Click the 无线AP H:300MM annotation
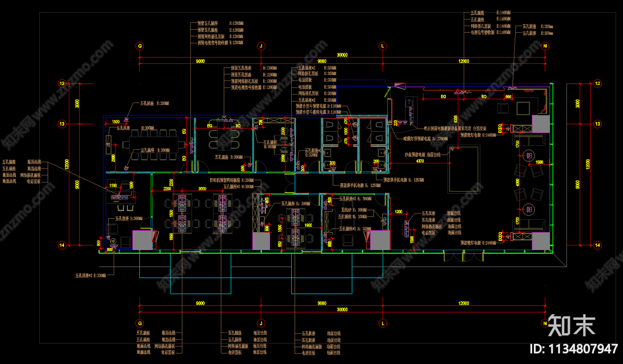This screenshot has height=364, width=623. click(x=354, y=210)
